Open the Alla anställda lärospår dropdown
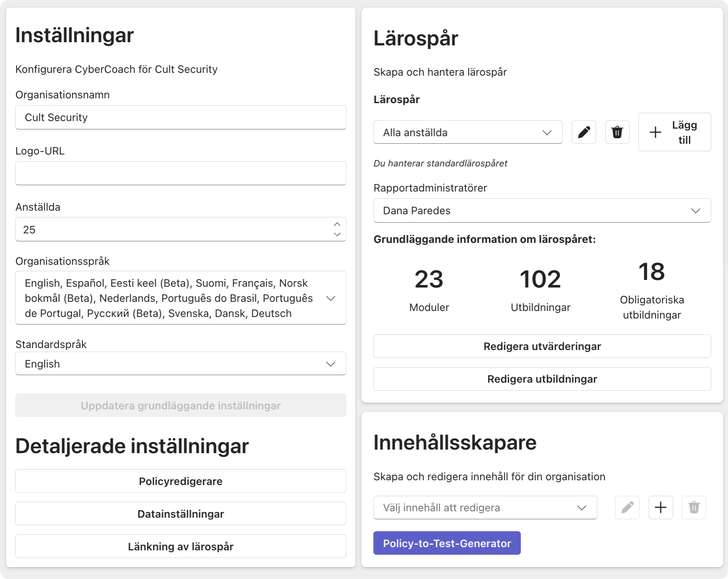 click(468, 132)
